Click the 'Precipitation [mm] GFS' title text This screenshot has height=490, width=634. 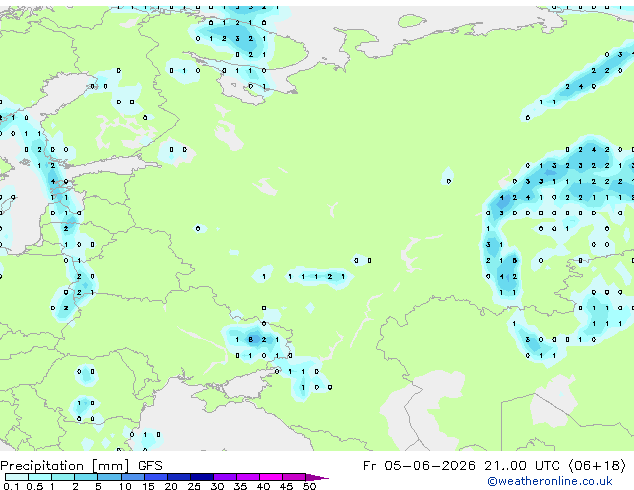point(81,466)
